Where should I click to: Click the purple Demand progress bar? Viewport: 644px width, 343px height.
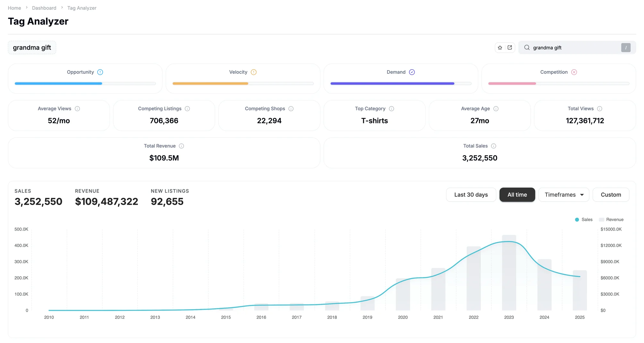click(x=392, y=84)
